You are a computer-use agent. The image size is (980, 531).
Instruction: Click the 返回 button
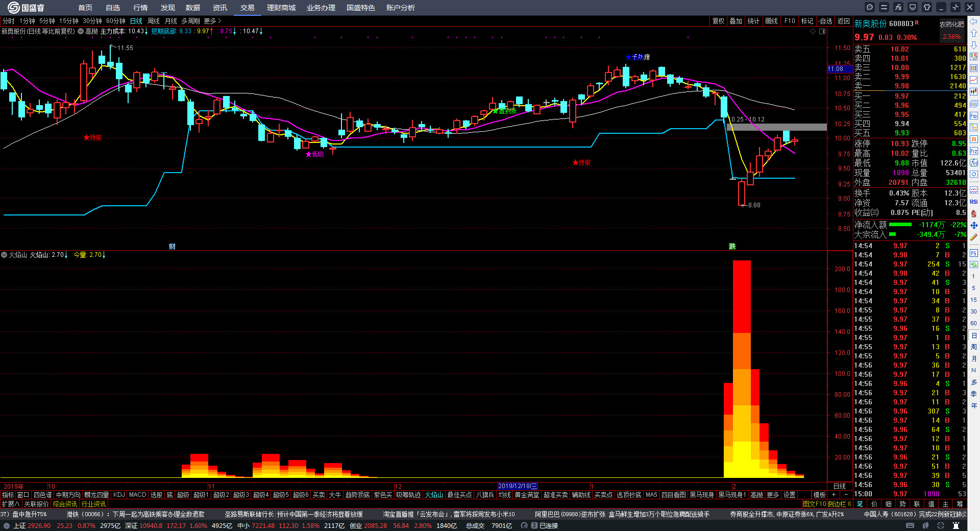click(x=844, y=21)
